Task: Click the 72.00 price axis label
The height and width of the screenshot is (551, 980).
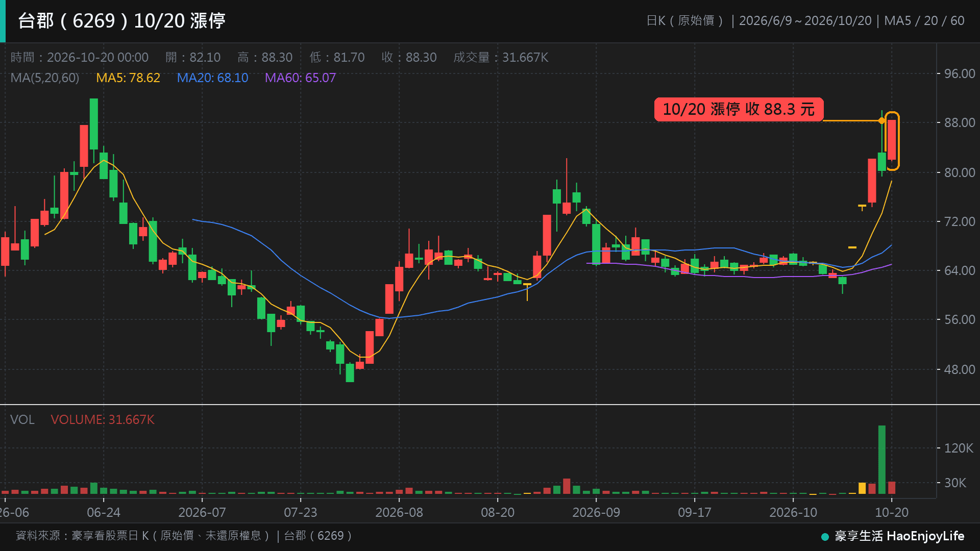Action: (960, 221)
